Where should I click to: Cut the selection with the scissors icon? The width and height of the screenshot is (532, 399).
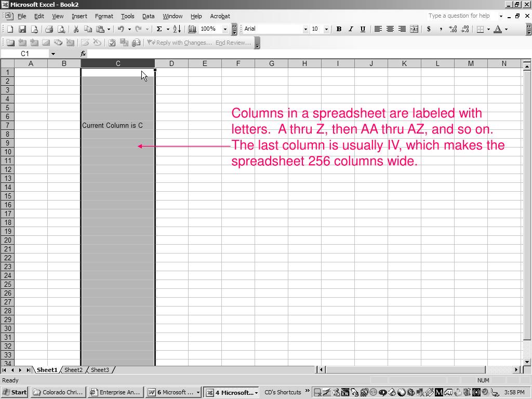(x=76, y=29)
